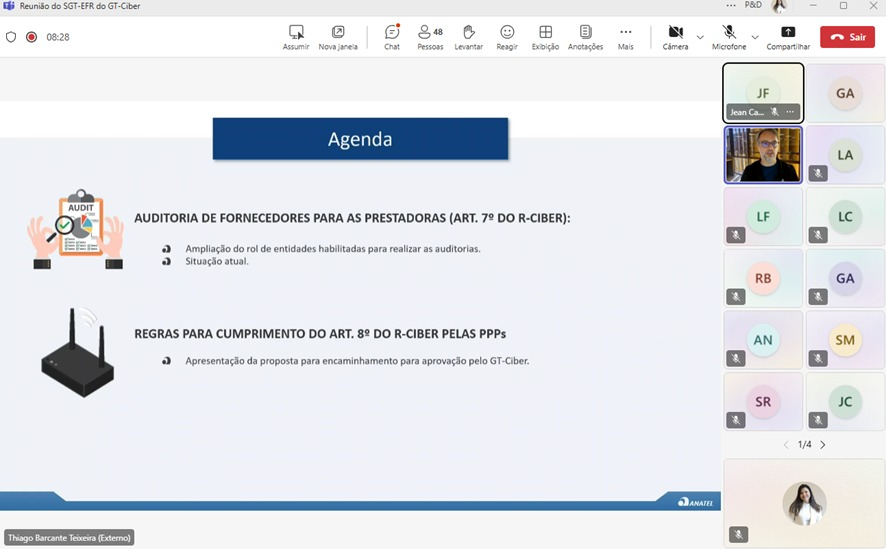
Task: Leave the meeting with Sair
Action: (x=848, y=37)
